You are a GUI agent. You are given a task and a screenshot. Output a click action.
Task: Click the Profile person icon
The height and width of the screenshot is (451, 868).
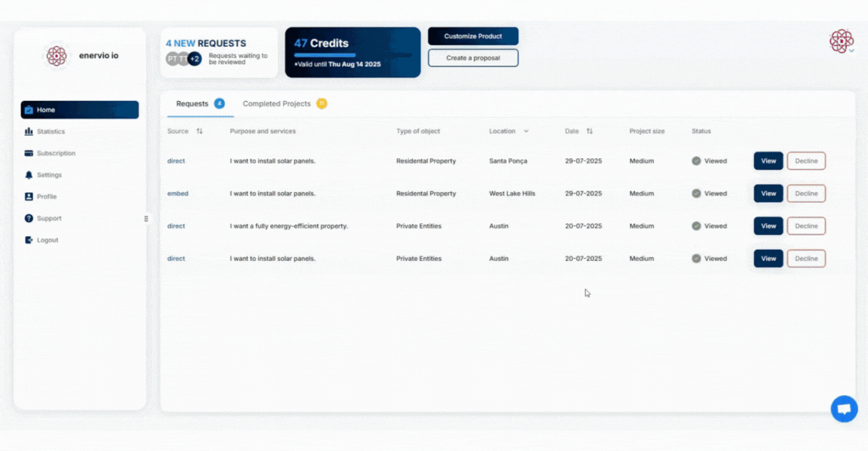tap(29, 197)
